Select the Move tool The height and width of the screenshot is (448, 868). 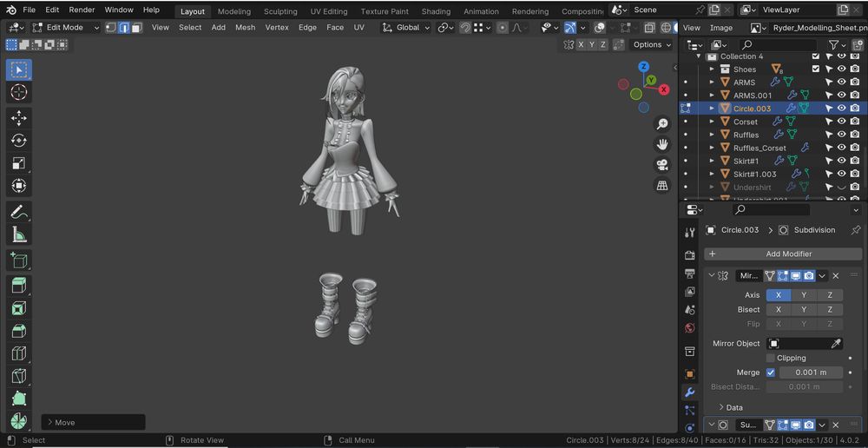pyautogui.click(x=19, y=118)
